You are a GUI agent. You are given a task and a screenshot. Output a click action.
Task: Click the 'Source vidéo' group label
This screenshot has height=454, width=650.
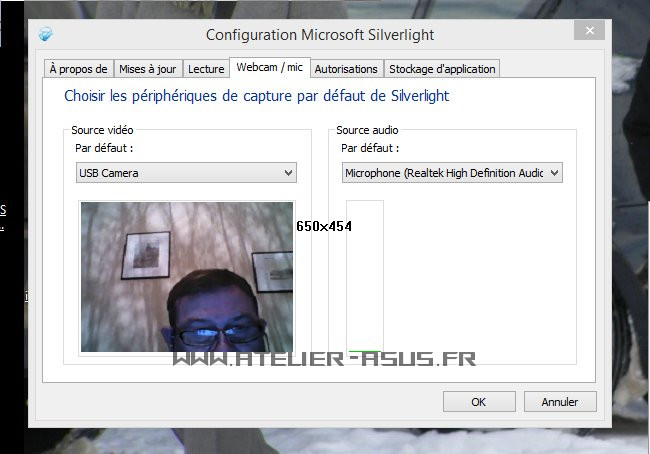102,130
